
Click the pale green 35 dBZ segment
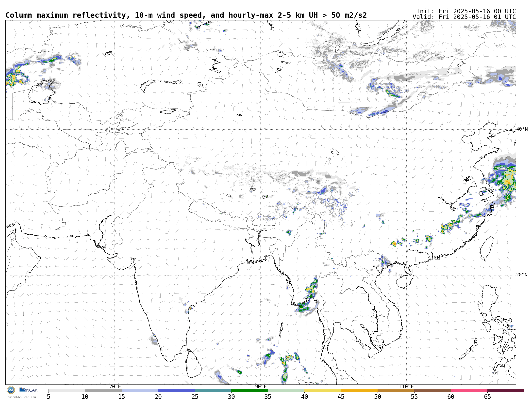point(286,391)
